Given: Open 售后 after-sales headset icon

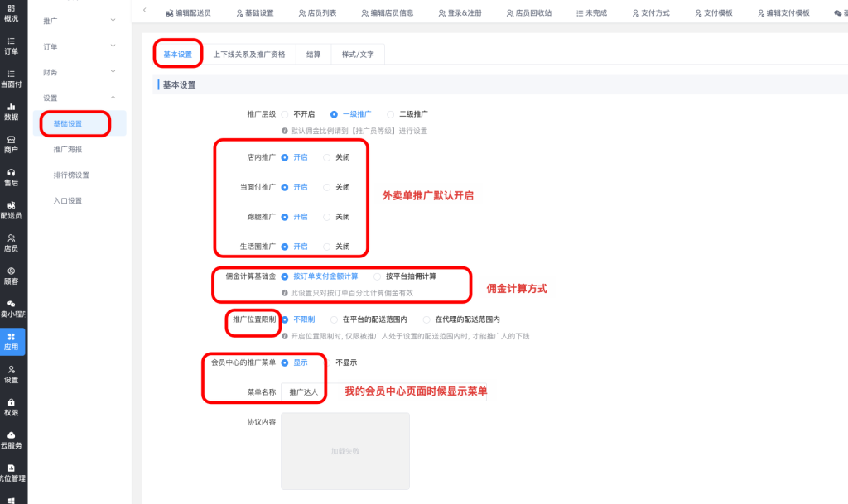Looking at the screenshot, I should click(12, 176).
